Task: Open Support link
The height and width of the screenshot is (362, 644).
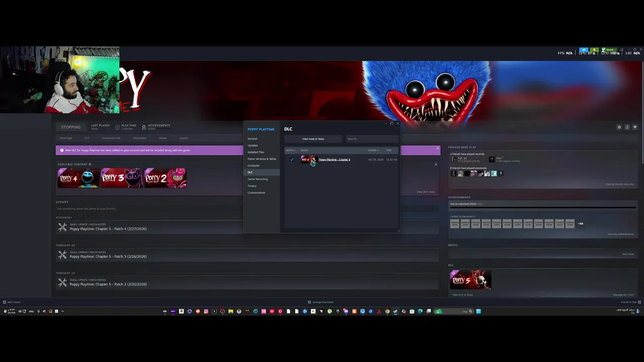Action: tap(184, 138)
